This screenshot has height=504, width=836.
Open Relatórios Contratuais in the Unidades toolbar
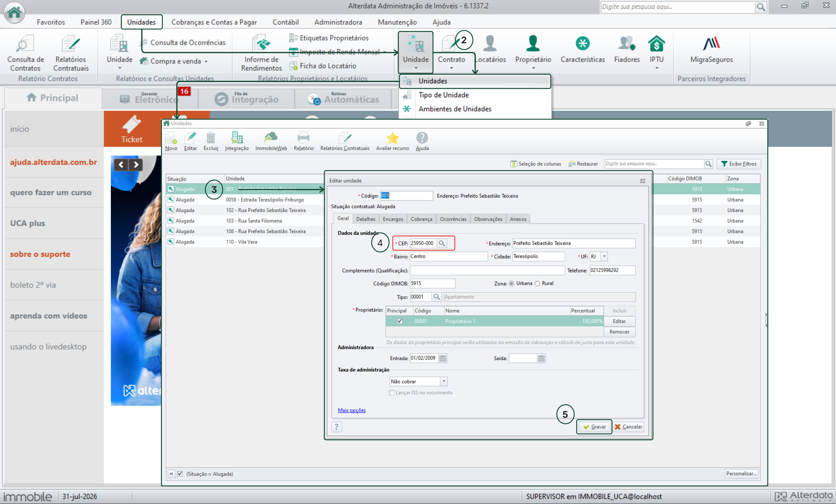(x=345, y=141)
